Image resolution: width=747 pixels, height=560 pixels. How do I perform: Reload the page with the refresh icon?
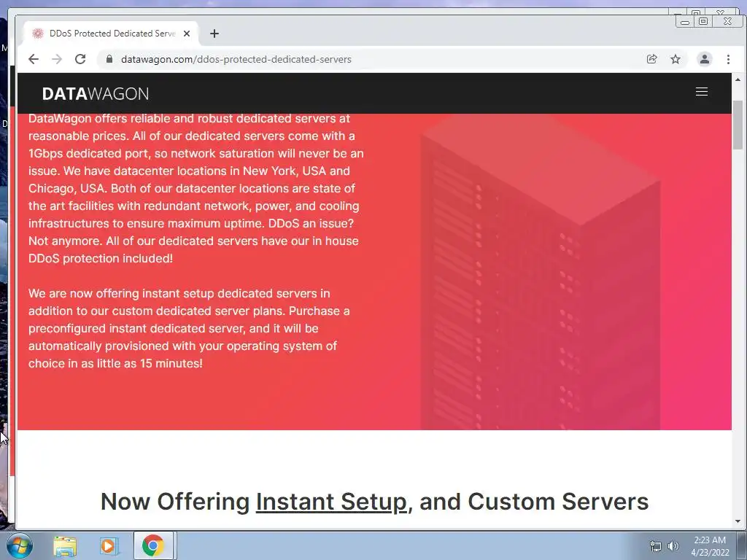tap(80, 59)
